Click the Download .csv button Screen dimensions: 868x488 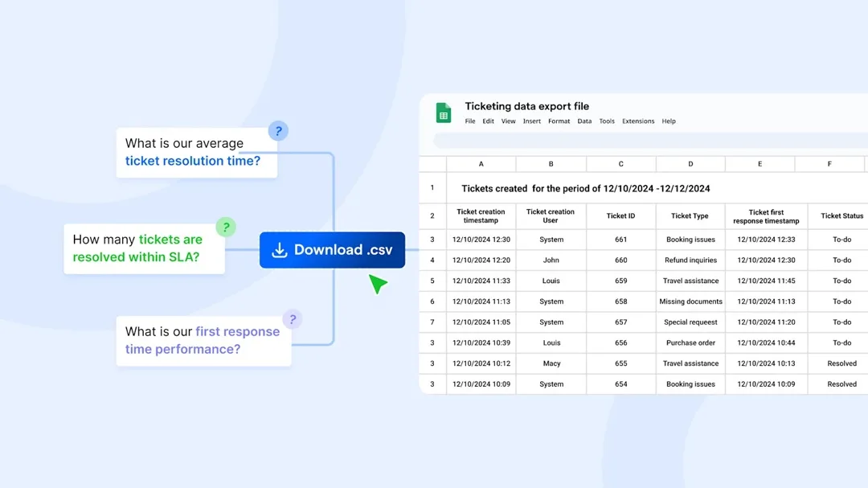point(332,250)
